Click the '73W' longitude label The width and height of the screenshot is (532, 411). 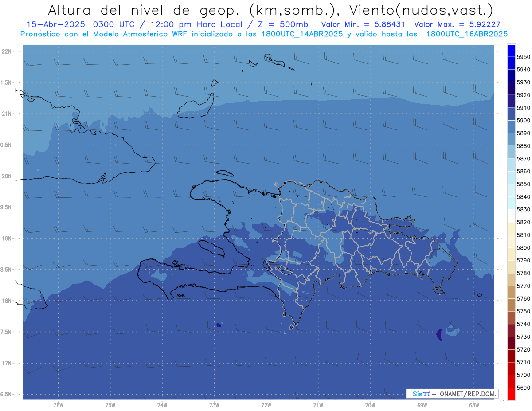[x=214, y=405]
